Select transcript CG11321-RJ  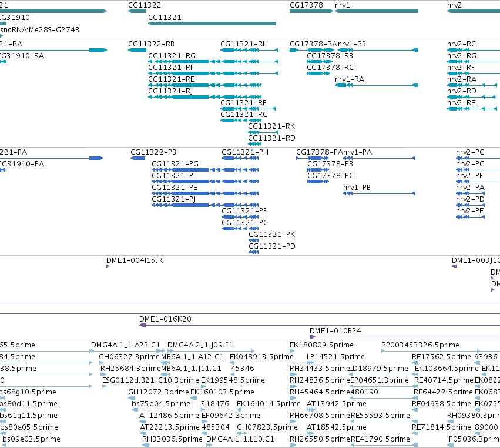[x=170, y=91]
